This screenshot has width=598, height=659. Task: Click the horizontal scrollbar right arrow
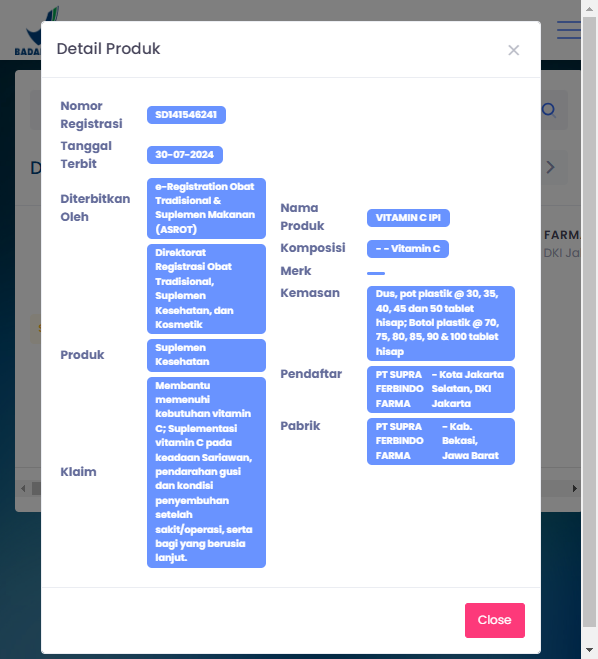[x=574, y=488]
